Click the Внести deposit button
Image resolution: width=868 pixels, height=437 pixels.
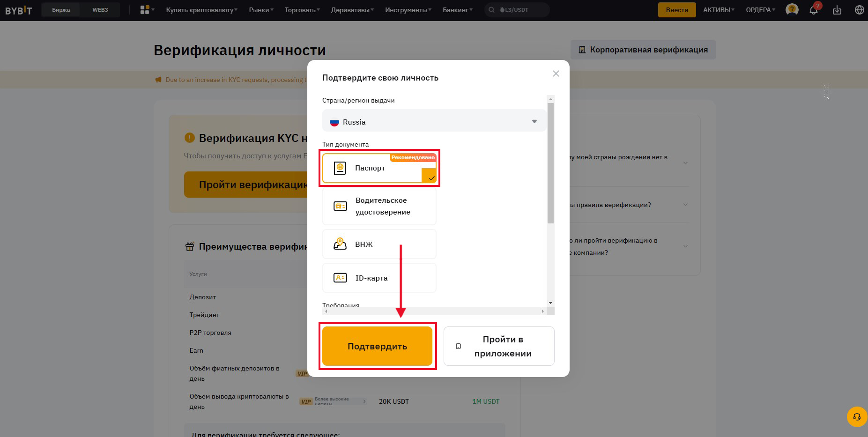677,10
